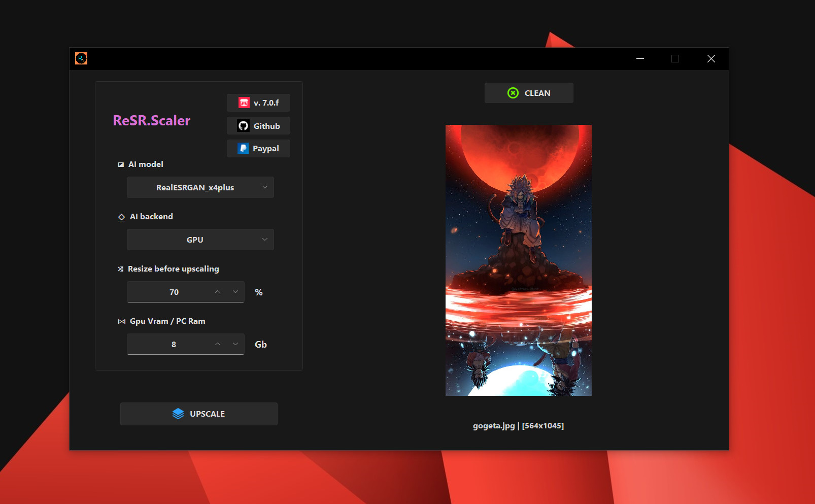
Task: Increase Gpu Vram value with up arrow
Action: [218, 344]
